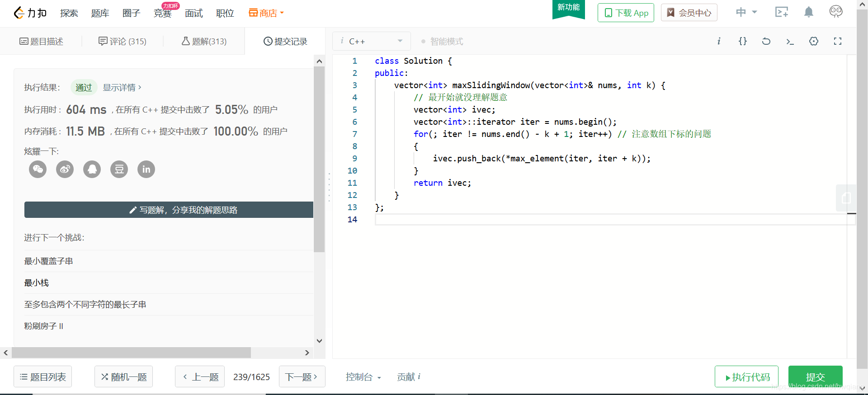Image resolution: width=868 pixels, height=395 pixels.
Task: Click the scroll-right arrow of left panel
Action: point(307,353)
